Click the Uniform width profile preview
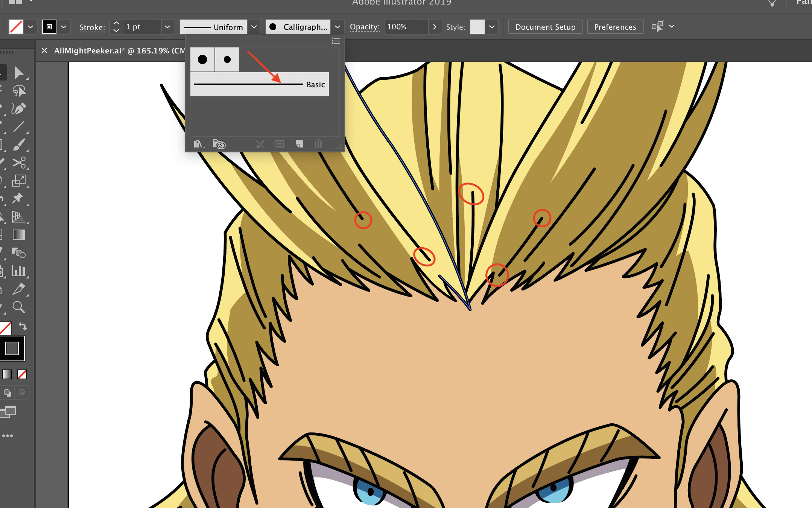The height and width of the screenshot is (508, 812). click(x=213, y=27)
